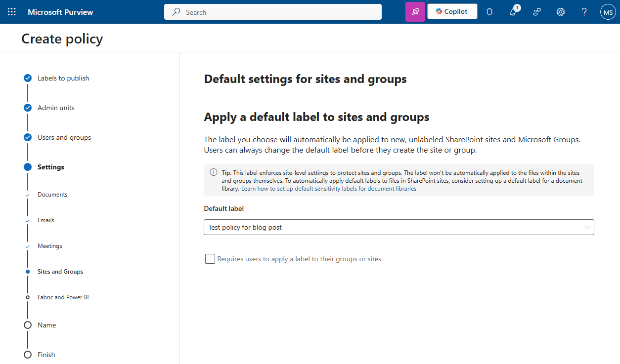
Task: Click inside the Search bar
Action: 272,11
